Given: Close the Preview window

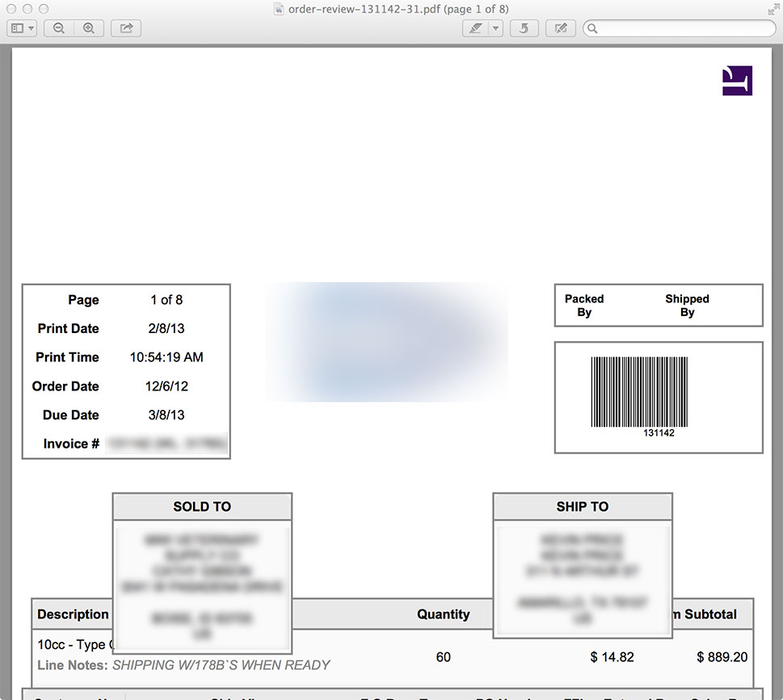Looking at the screenshot, I should pos(12,9).
